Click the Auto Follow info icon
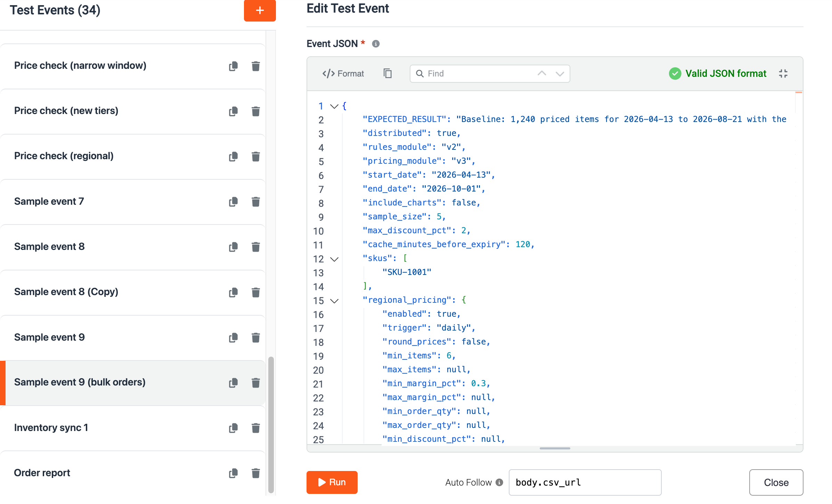The image size is (832, 504). 499,482
